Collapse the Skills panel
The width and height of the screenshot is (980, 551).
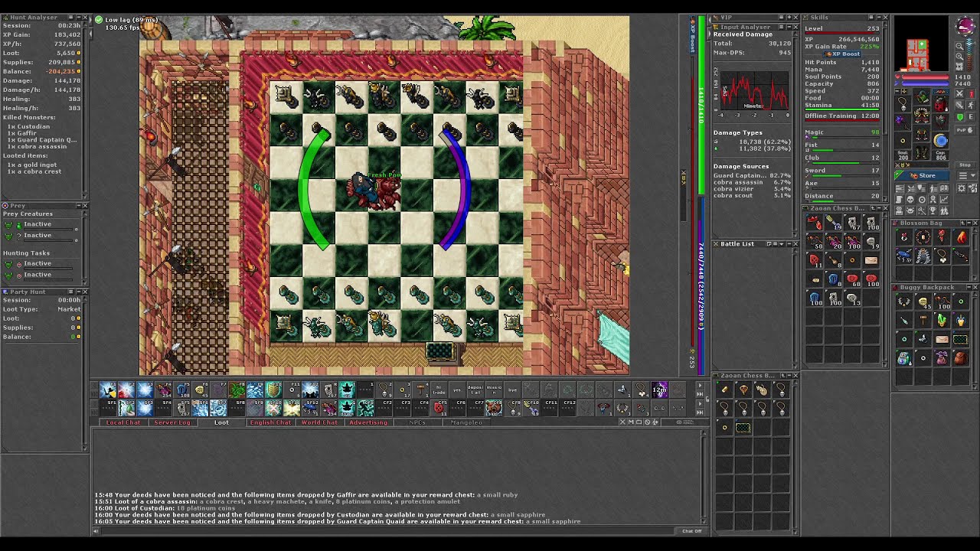[879, 18]
